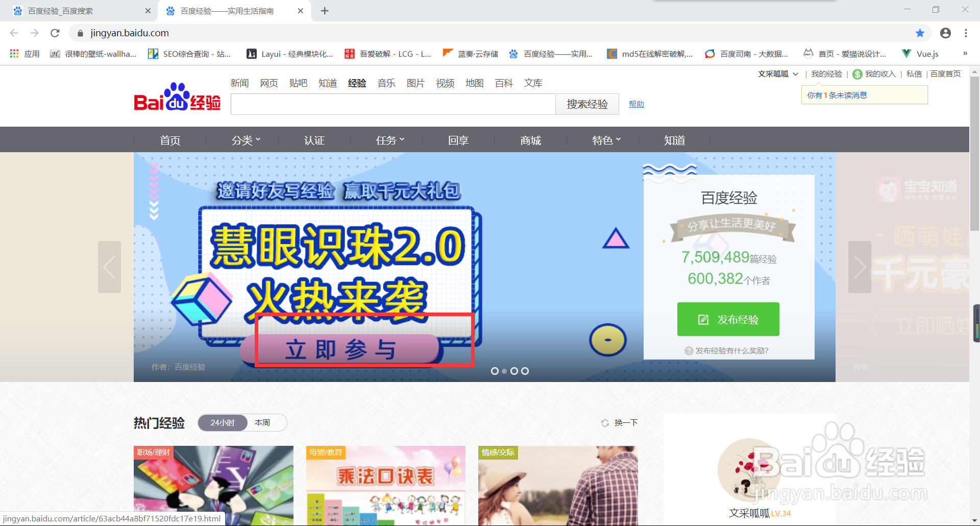Select the fourth banner carousel dot
The width and height of the screenshot is (980, 526).
tap(525, 371)
